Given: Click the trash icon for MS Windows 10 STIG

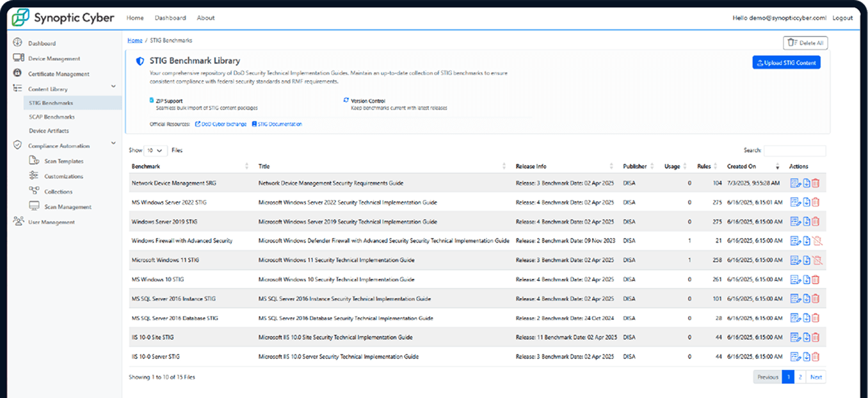Looking at the screenshot, I should pyautogui.click(x=816, y=280).
